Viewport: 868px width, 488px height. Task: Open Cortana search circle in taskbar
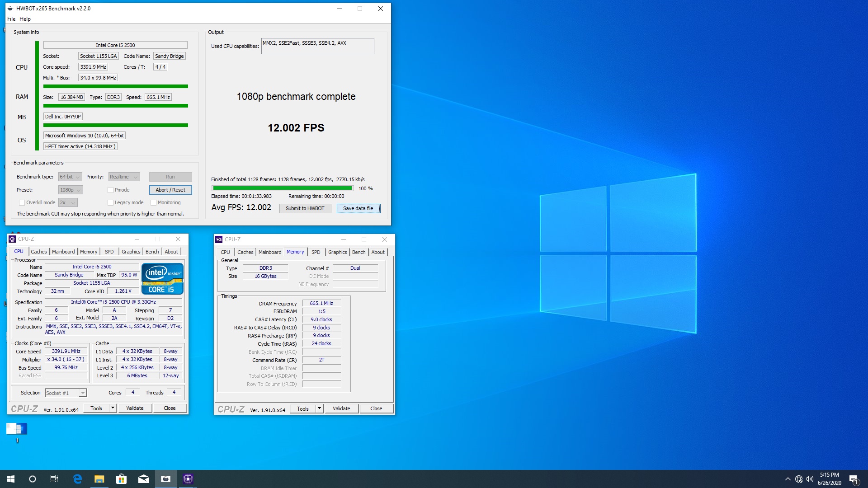pos(33,479)
